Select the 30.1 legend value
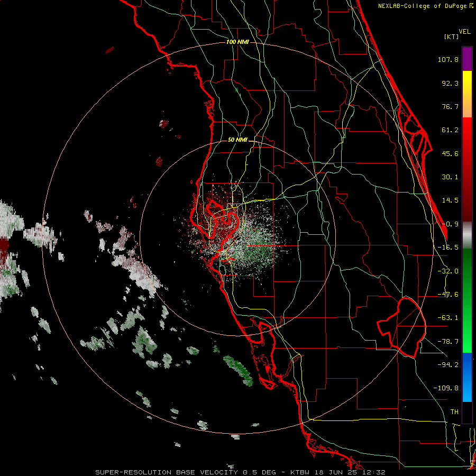Screen dimensions: 476x476 450,177
